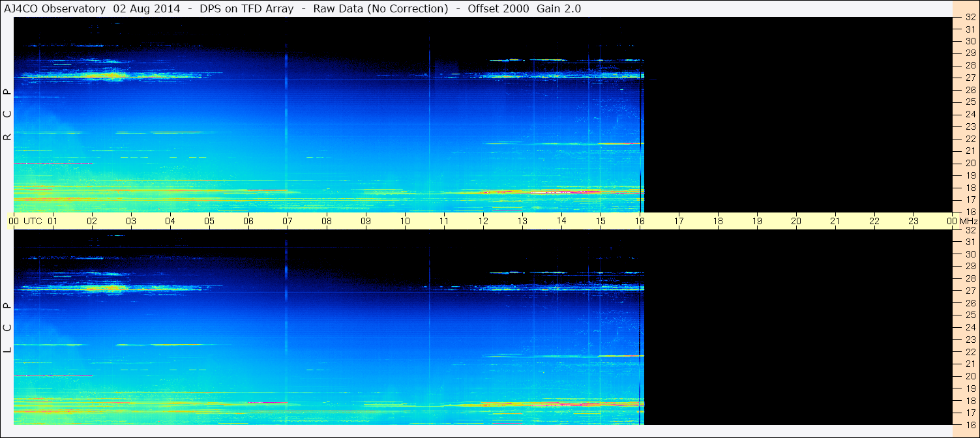This screenshot has width=980, height=438.
Task: Click the magenta 20 MHz line in LCP spectrogram
Action: coord(53,376)
